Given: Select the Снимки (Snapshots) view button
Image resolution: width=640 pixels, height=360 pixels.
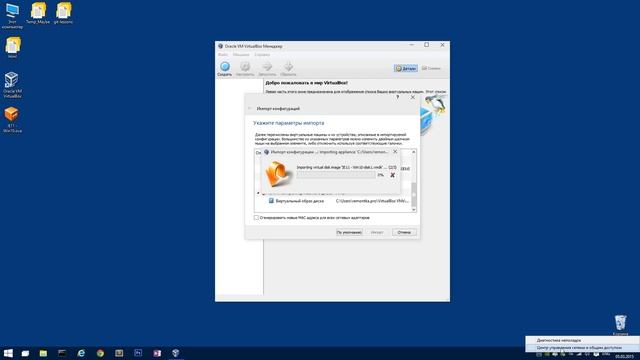Looking at the screenshot, I should 431,69.
